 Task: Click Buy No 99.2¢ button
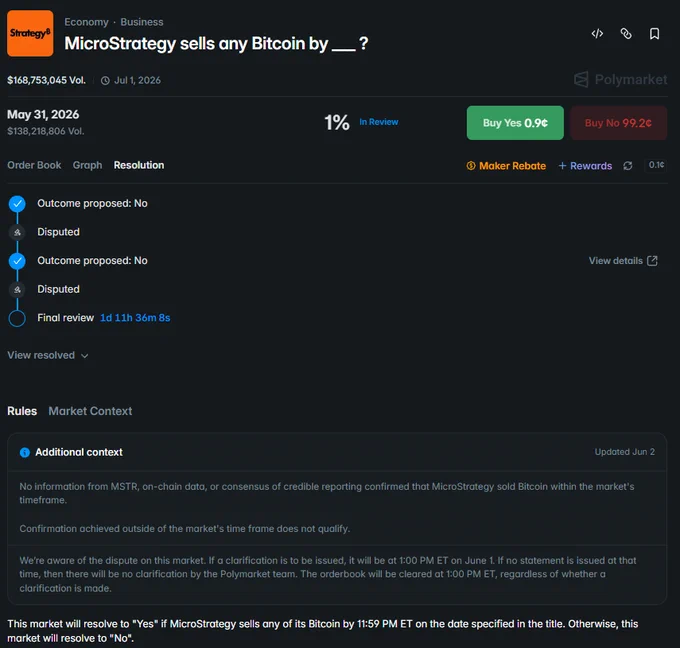pos(618,123)
